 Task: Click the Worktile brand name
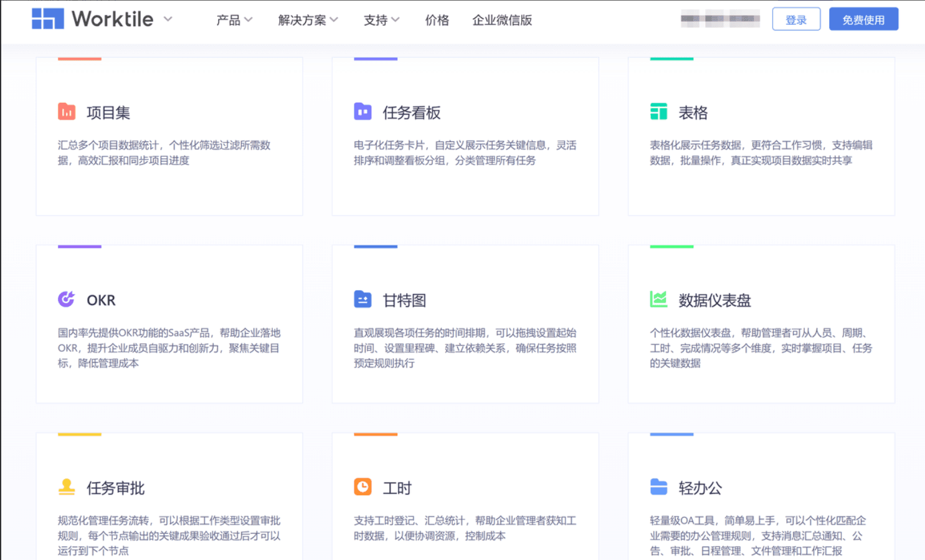pyautogui.click(x=112, y=19)
